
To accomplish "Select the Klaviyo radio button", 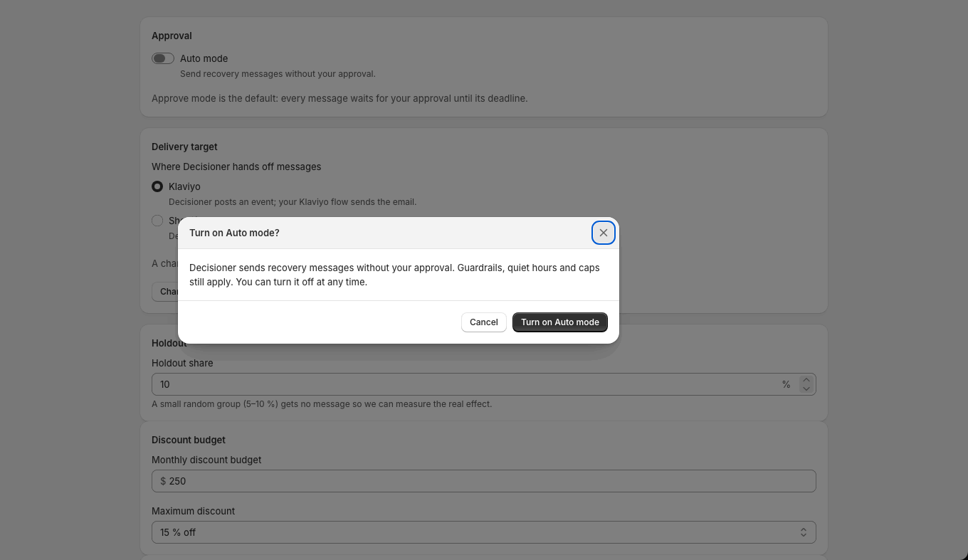I will click(x=157, y=186).
